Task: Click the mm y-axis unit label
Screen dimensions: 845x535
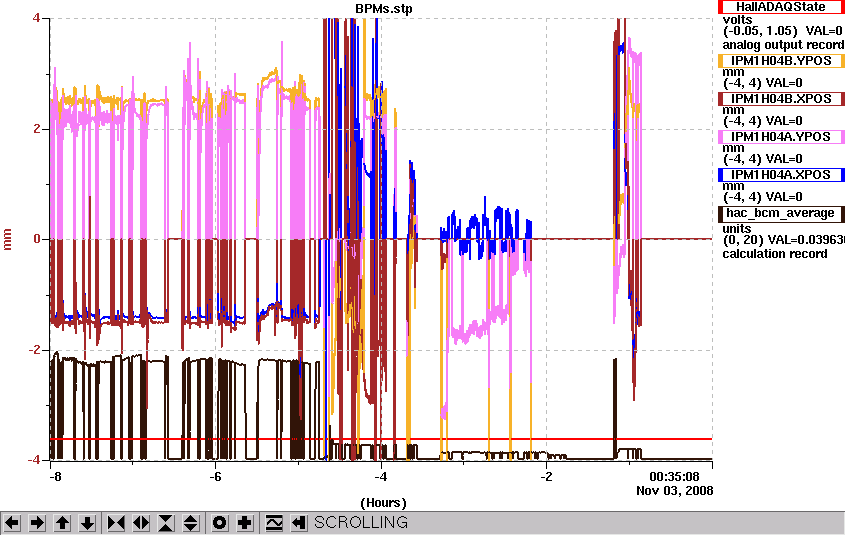Action: point(8,239)
